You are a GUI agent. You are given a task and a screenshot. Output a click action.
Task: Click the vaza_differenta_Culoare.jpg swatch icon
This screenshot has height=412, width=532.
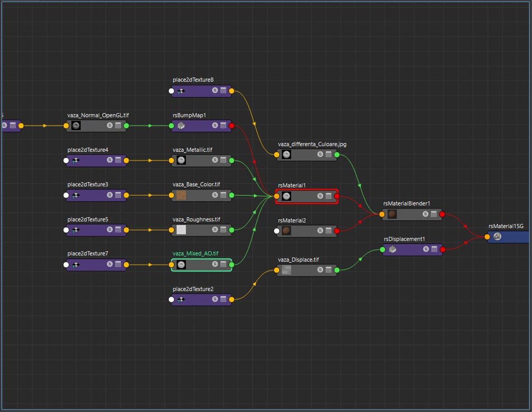(x=287, y=154)
